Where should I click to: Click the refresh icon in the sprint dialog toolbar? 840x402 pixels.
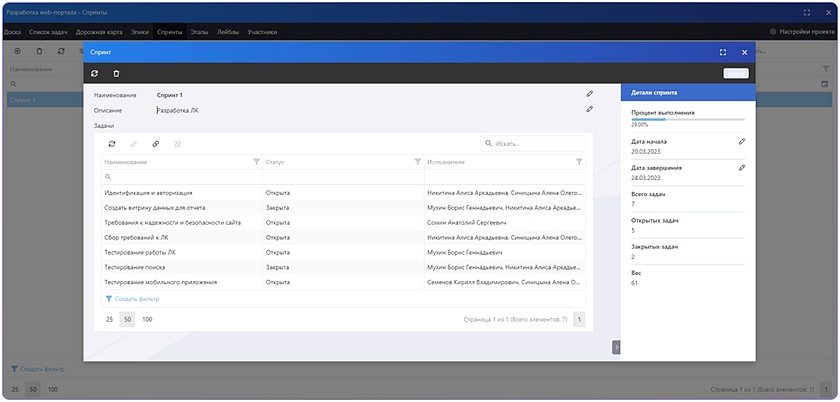(95, 73)
